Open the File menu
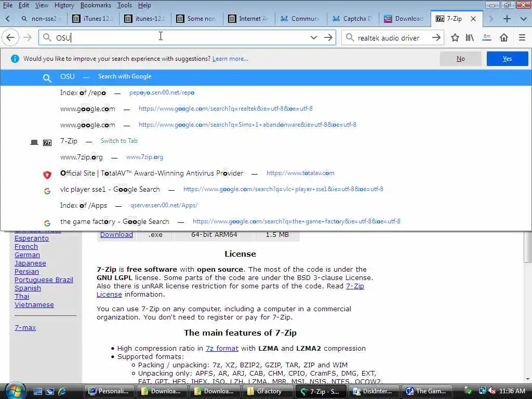This screenshot has width=532, height=399. (x=7, y=5)
